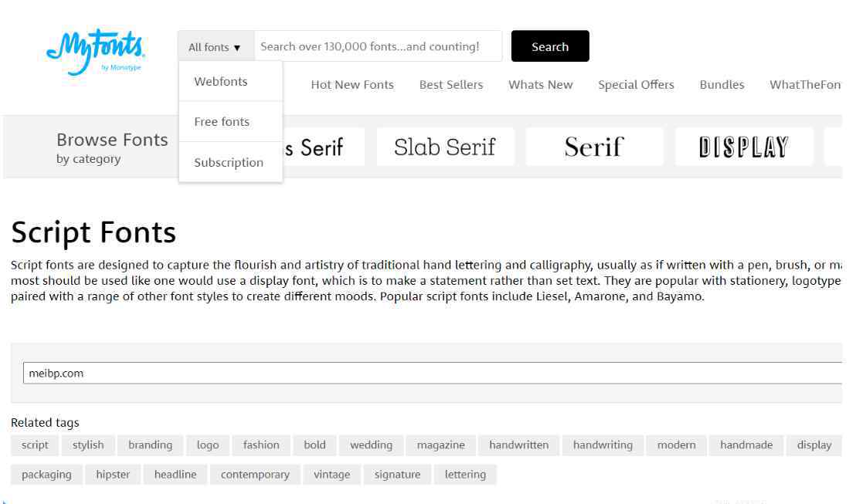The image size is (849, 504).
Task: Choose Free fonts in the dropdown
Action: [x=222, y=122]
